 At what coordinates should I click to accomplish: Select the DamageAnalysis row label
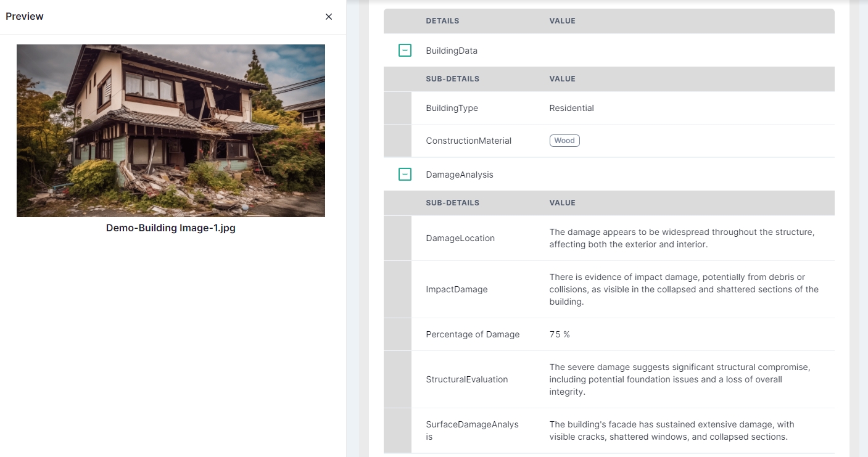pos(460,175)
